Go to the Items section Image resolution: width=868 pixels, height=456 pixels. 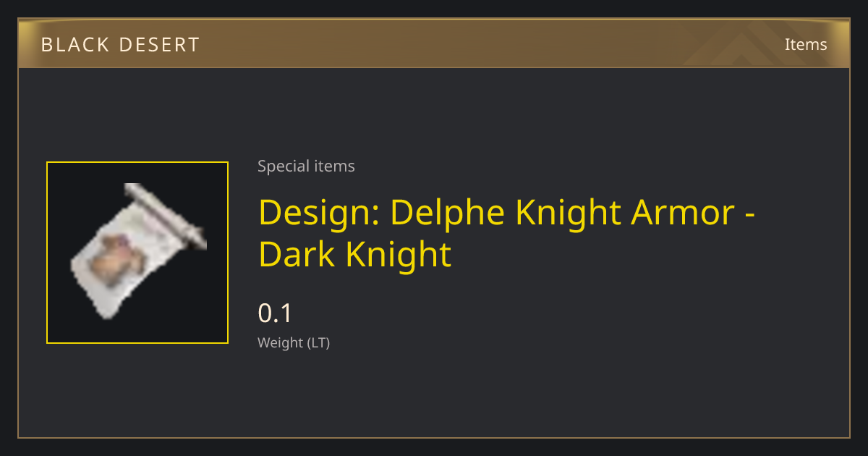806,44
